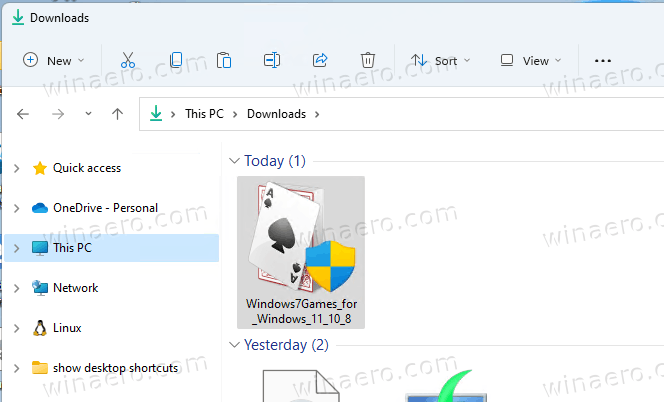Image resolution: width=664 pixels, height=402 pixels.
Task: Select show desktop shortcuts folder
Action: coord(115,368)
